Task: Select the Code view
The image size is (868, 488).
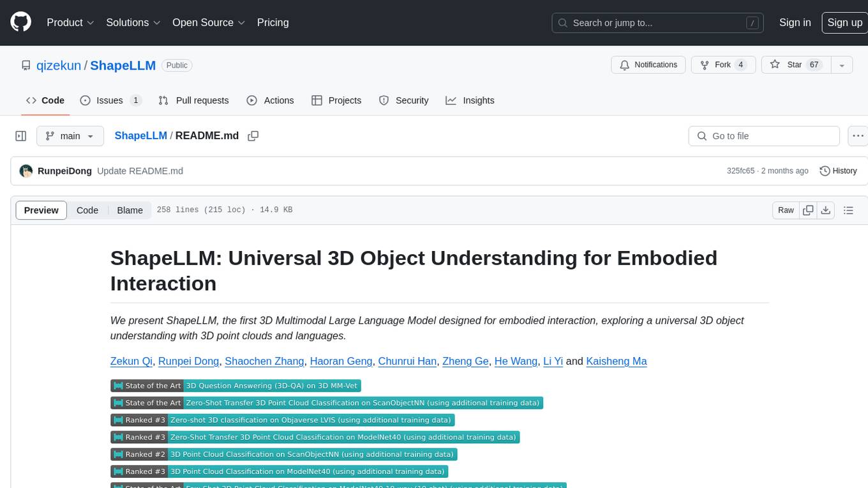Action: [87, 210]
